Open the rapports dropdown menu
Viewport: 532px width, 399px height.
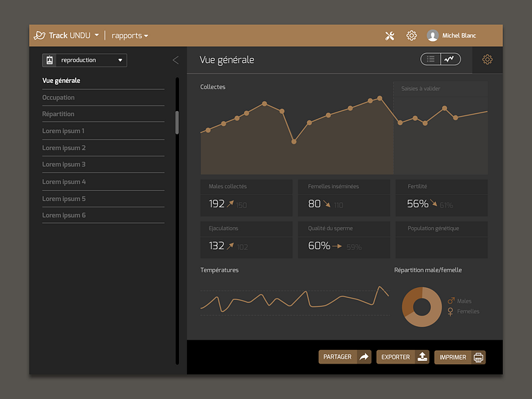(x=130, y=35)
